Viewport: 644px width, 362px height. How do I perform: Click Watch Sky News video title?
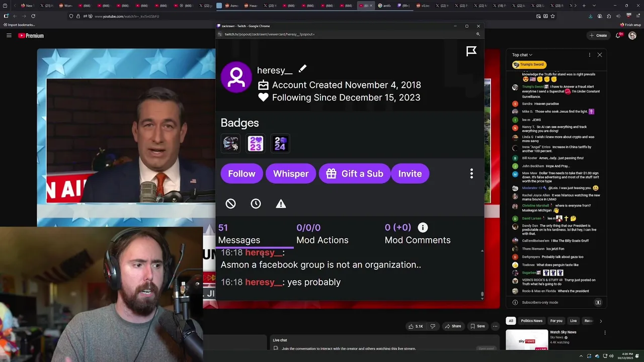(x=563, y=332)
